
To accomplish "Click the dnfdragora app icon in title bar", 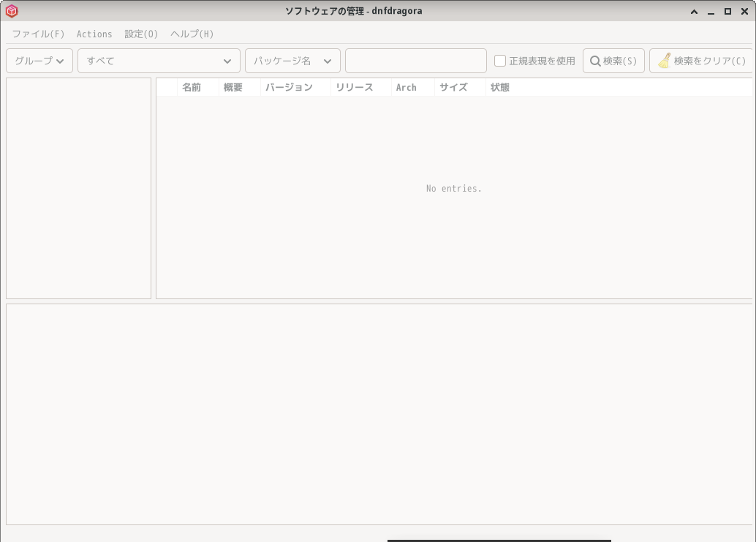I will coord(12,11).
